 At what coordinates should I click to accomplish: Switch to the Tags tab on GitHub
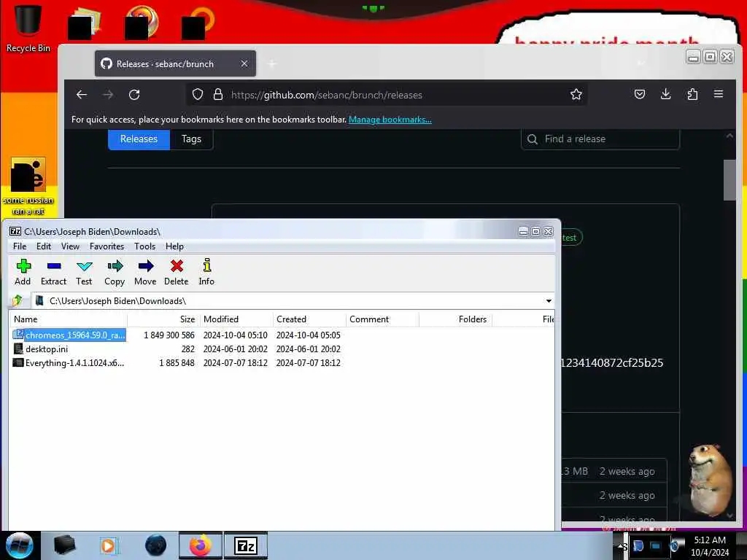click(x=191, y=139)
